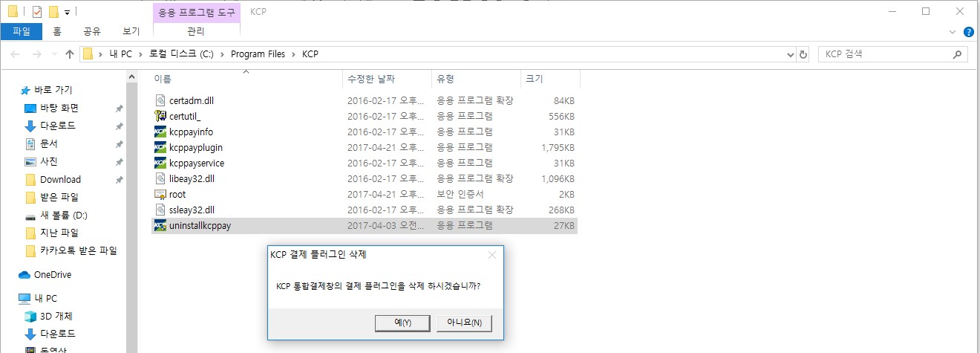Expand the chevron after 내 PC breadcrumb

click(140, 54)
